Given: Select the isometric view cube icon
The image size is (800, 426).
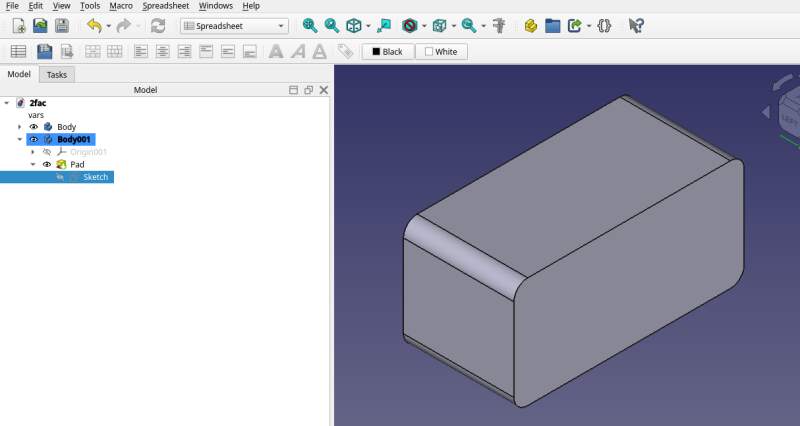Looking at the screenshot, I should 354,26.
